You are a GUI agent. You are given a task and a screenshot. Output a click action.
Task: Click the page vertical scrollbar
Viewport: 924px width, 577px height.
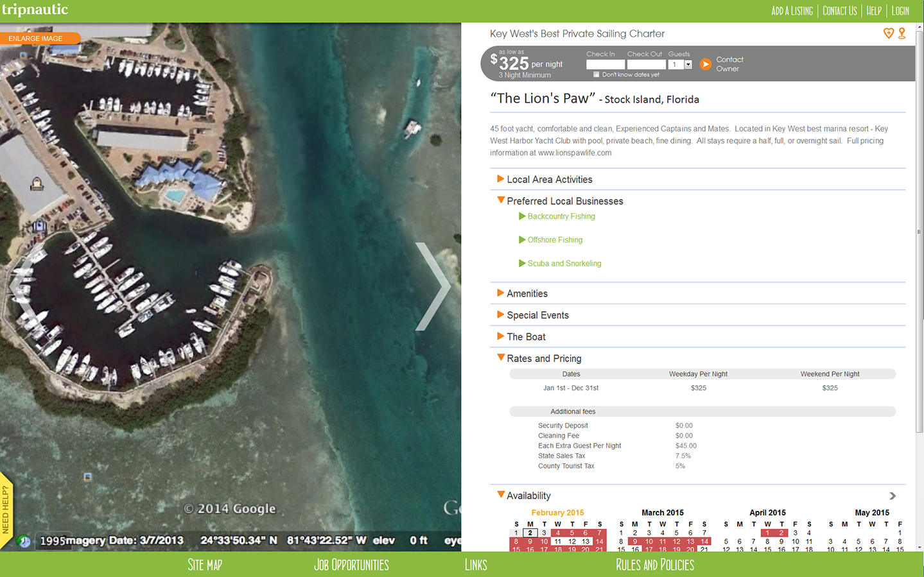coord(920,231)
